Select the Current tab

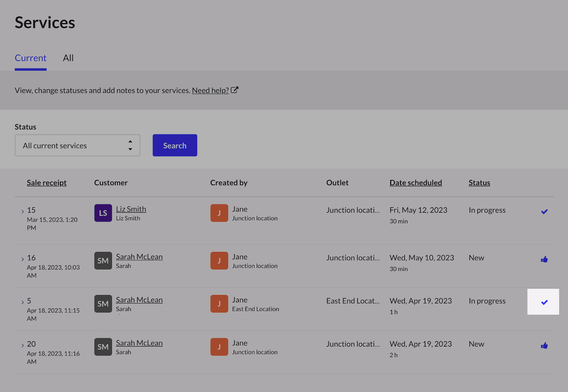[30, 58]
